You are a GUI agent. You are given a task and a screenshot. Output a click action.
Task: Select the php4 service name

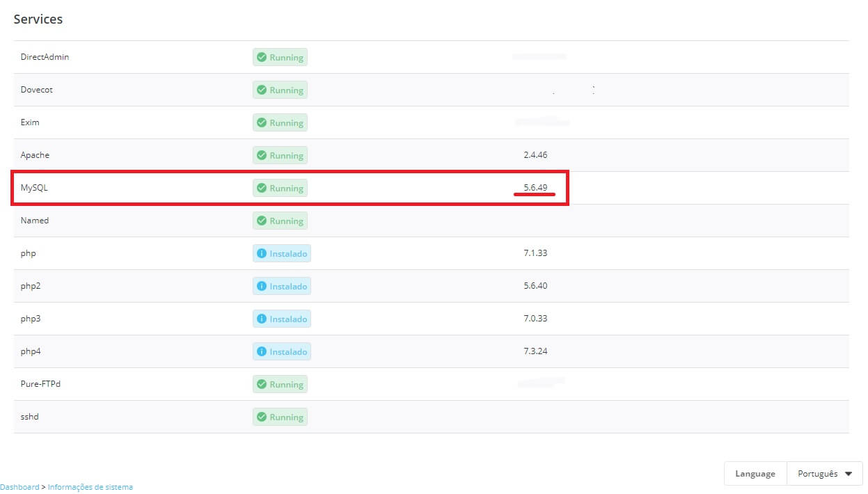pyautogui.click(x=31, y=352)
